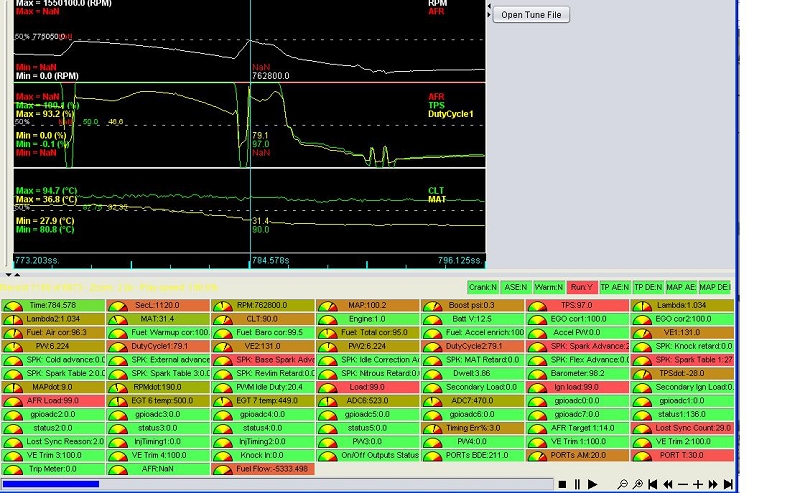The width and height of the screenshot is (800, 493).
Task: Zoom out with the magnifier icon
Action: pos(622,484)
